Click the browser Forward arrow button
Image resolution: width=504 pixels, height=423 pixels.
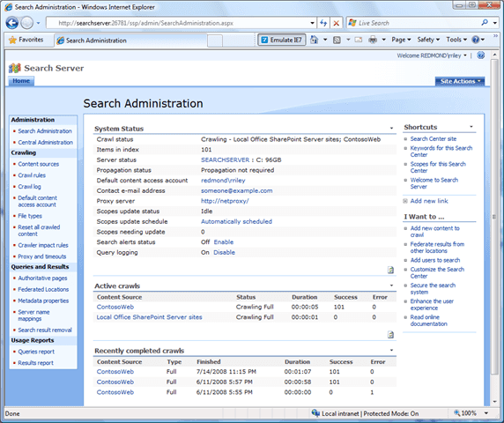(x=27, y=23)
